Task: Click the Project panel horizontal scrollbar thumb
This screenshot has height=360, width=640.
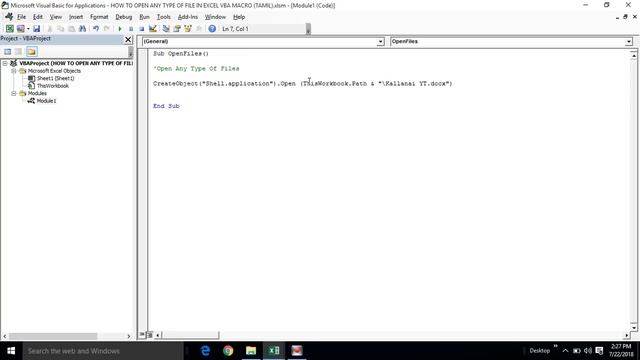Action: click(53, 336)
